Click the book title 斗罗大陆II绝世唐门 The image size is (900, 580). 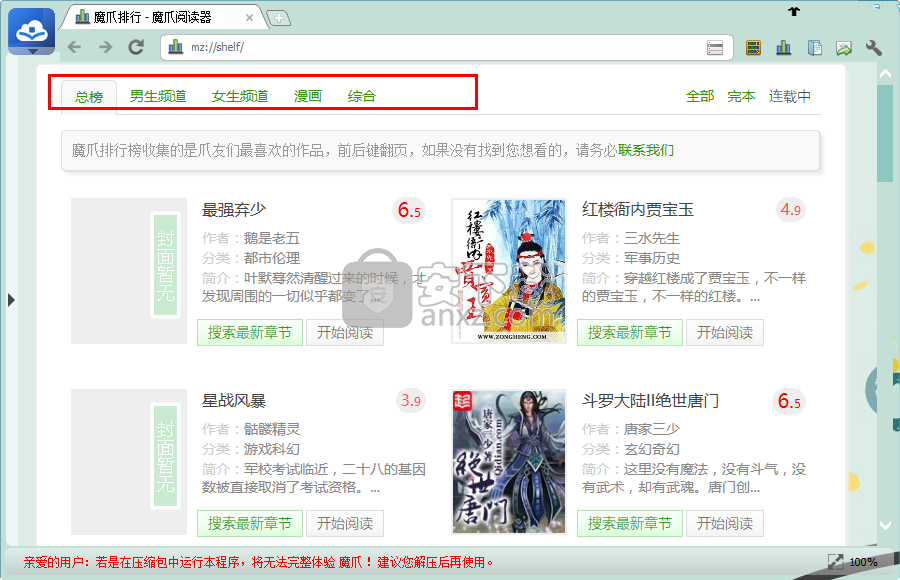point(650,400)
